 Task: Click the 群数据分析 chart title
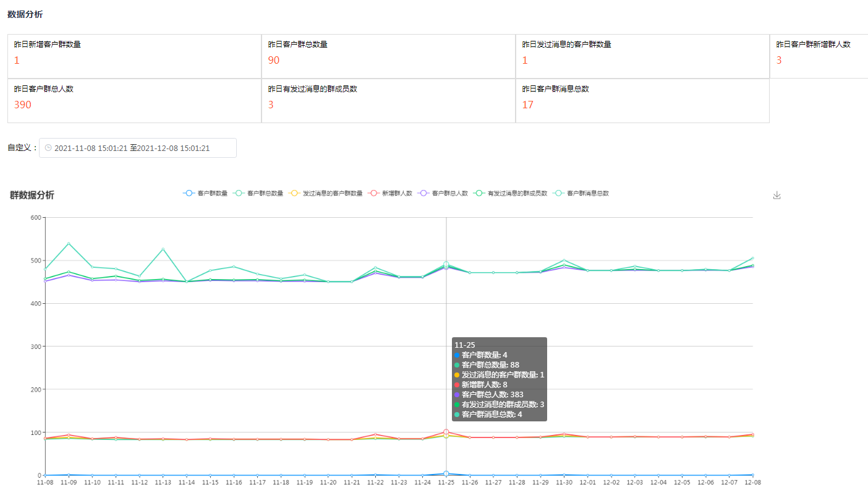(x=32, y=195)
